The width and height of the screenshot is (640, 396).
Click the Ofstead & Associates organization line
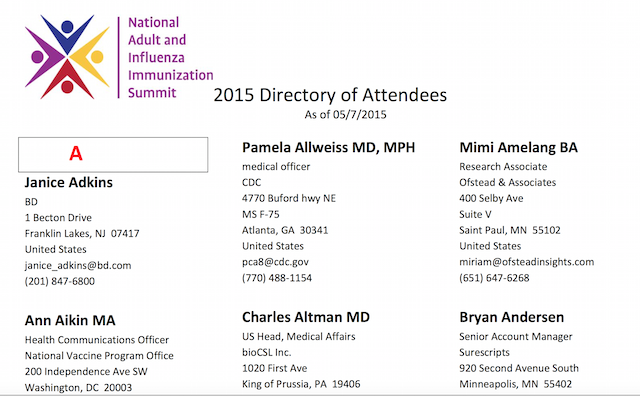(x=508, y=182)
